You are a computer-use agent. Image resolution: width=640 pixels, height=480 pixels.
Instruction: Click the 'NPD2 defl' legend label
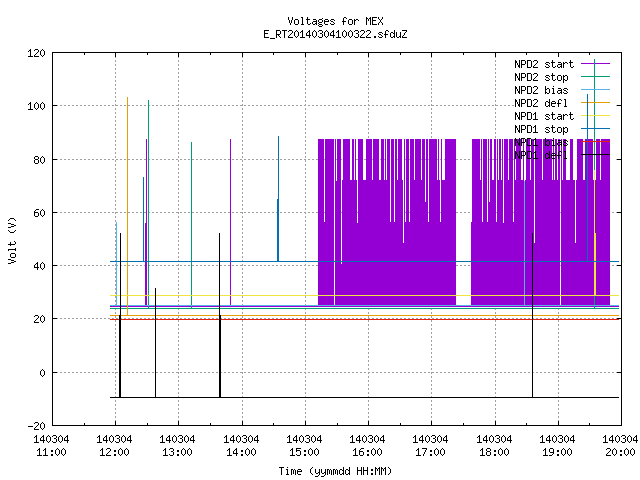(x=541, y=103)
